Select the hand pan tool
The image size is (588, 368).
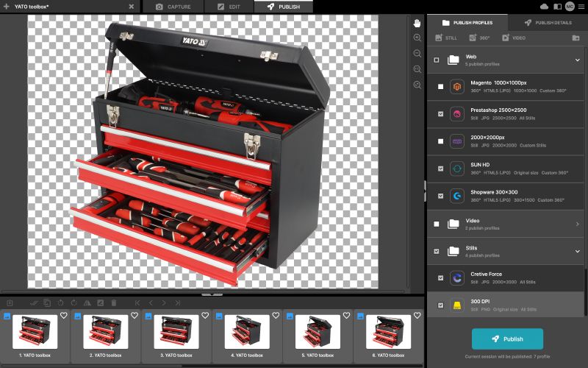click(x=417, y=22)
